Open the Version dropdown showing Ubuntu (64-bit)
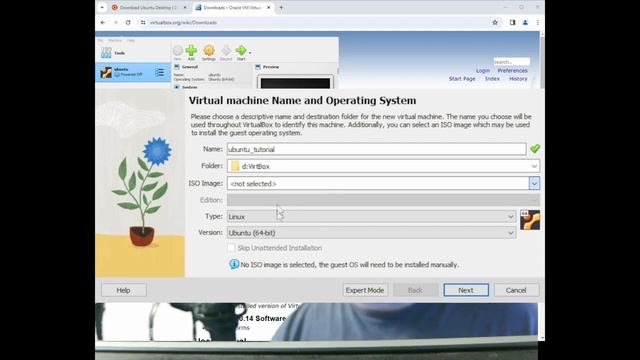 (x=371, y=233)
